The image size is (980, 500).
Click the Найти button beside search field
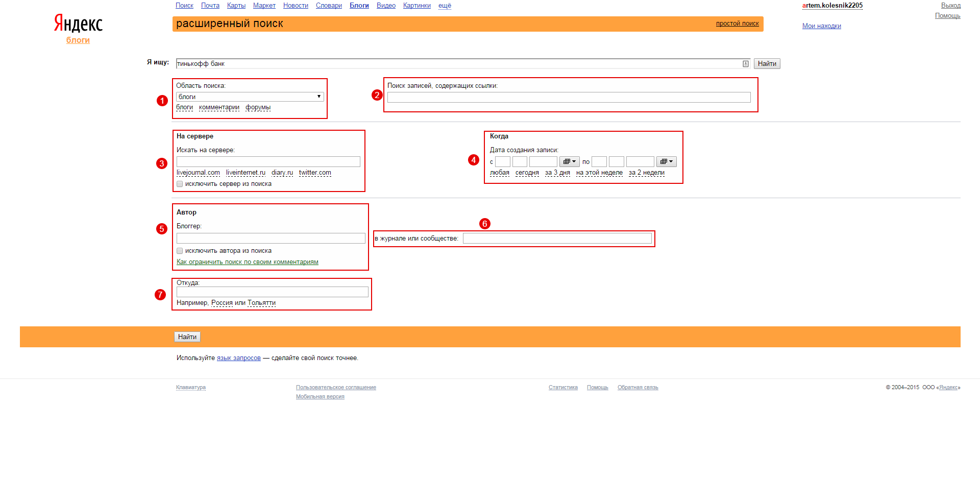(767, 64)
